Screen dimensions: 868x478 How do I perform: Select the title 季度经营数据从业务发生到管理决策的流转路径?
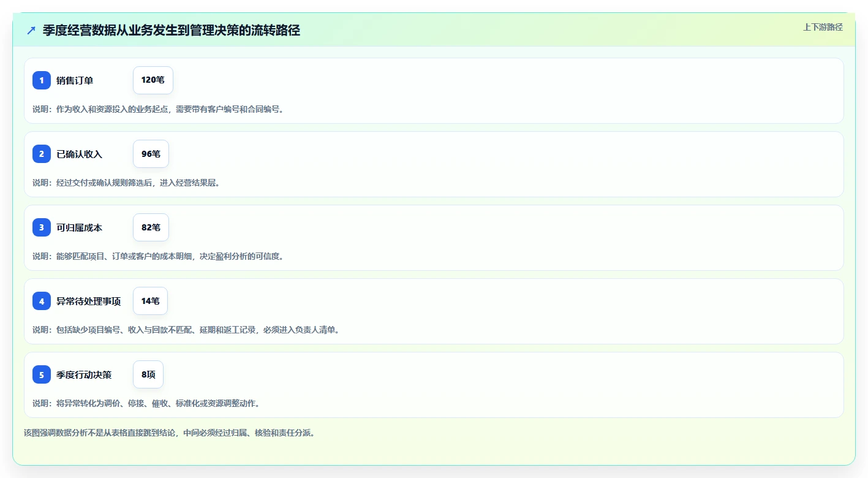pyautogui.click(x=172, y=31)
